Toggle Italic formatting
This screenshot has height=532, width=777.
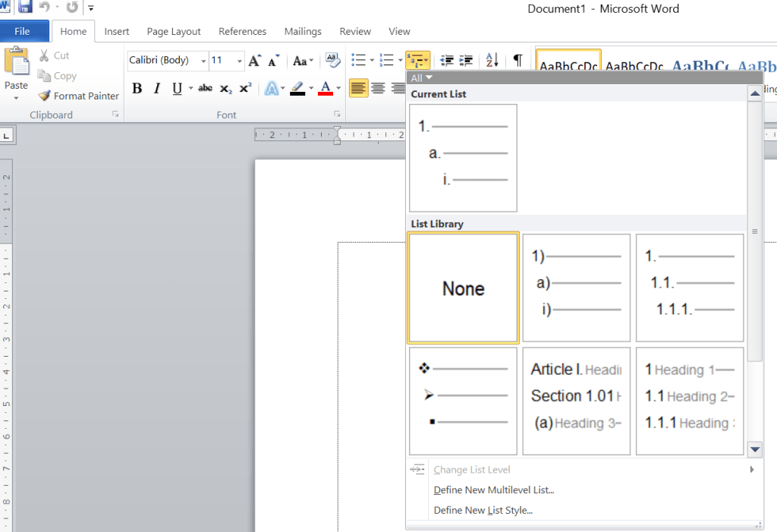tap(157, 89)
